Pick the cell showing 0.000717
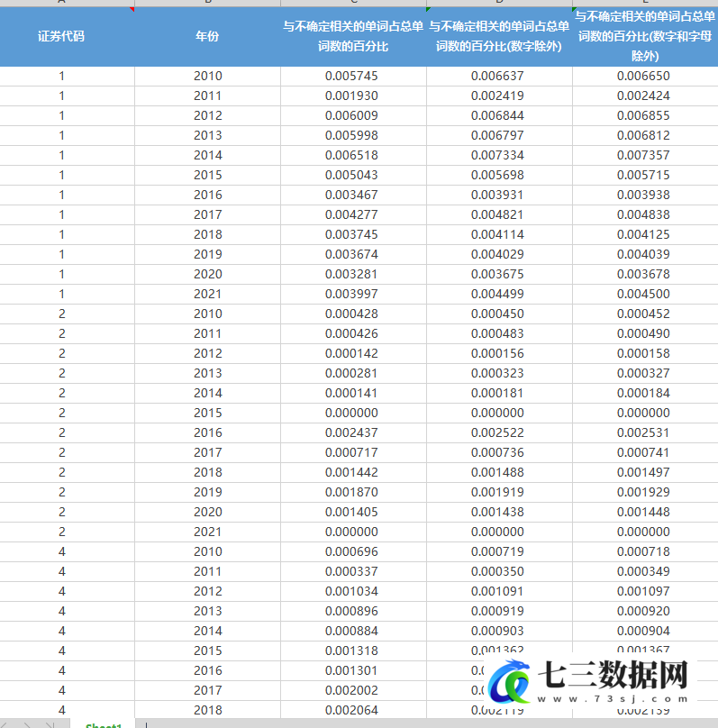The image size is (718, 728). 353,452
